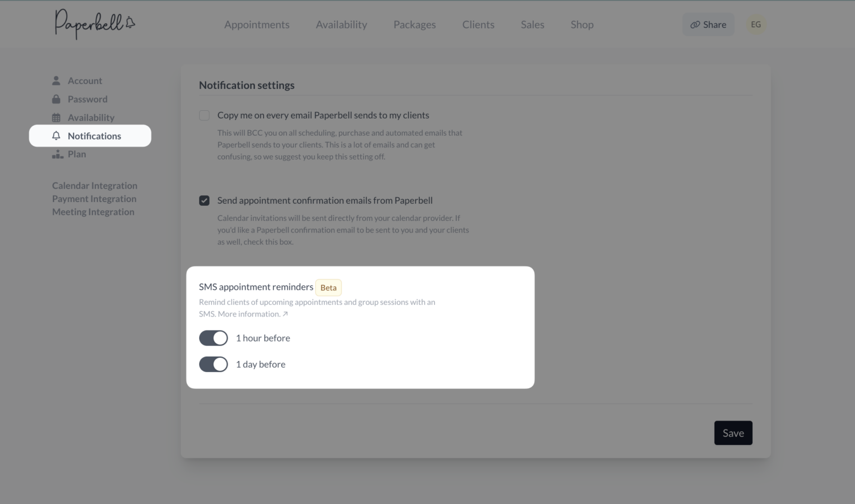Click the link icon inside the Share button
The image size is (855, 504).
point(695,24)
